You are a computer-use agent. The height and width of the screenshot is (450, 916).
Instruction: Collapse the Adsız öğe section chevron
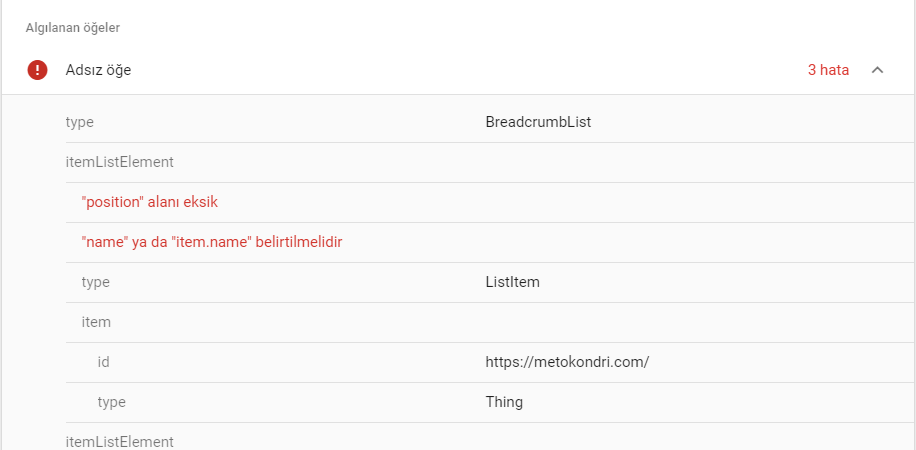pos(877,70)
